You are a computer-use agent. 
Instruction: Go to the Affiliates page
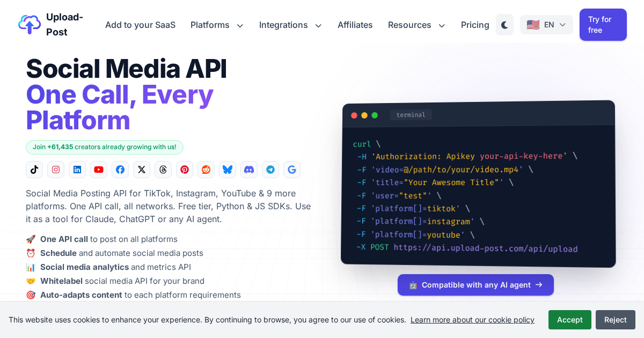(355, 25)
